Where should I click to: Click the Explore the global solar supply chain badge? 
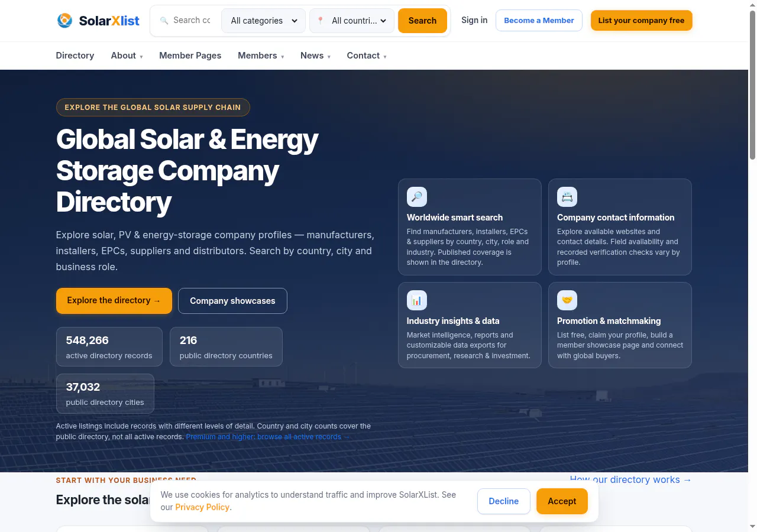coord(153,107)
